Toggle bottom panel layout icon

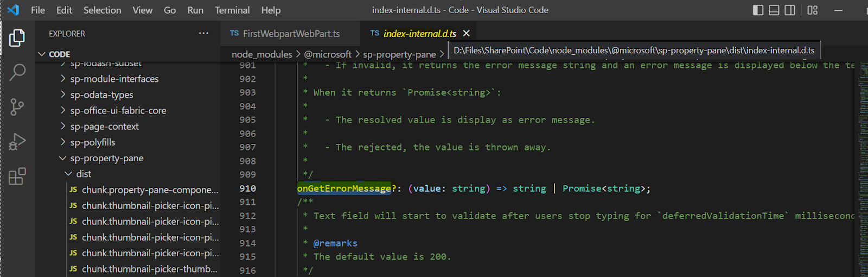[x=774, y=10]
